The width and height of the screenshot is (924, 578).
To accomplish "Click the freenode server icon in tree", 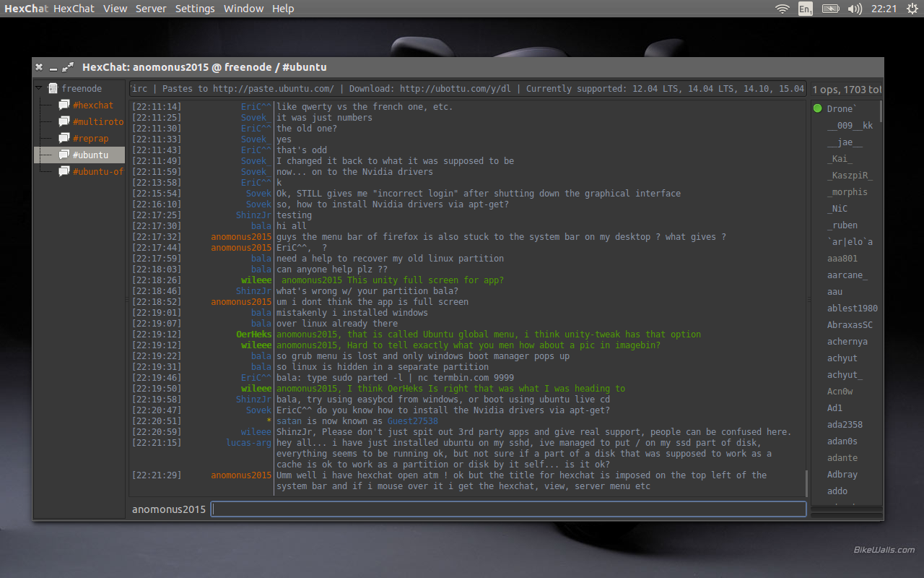I will click(53, 88).
